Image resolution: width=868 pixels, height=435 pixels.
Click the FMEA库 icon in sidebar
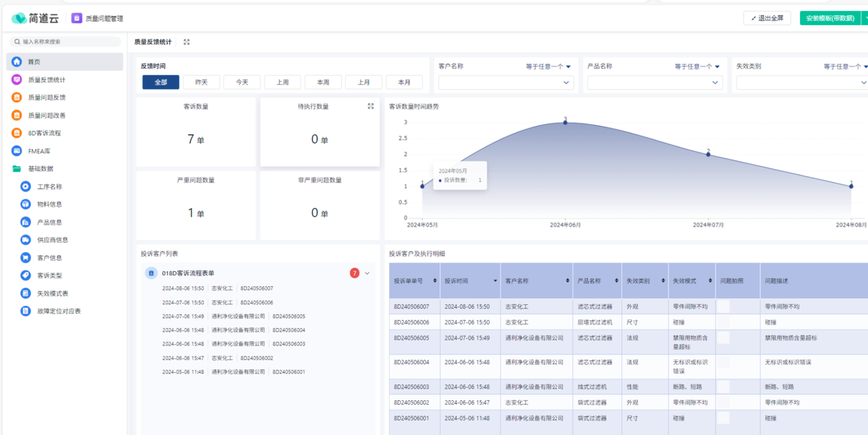pyautogui.click(x=17, y=151)
